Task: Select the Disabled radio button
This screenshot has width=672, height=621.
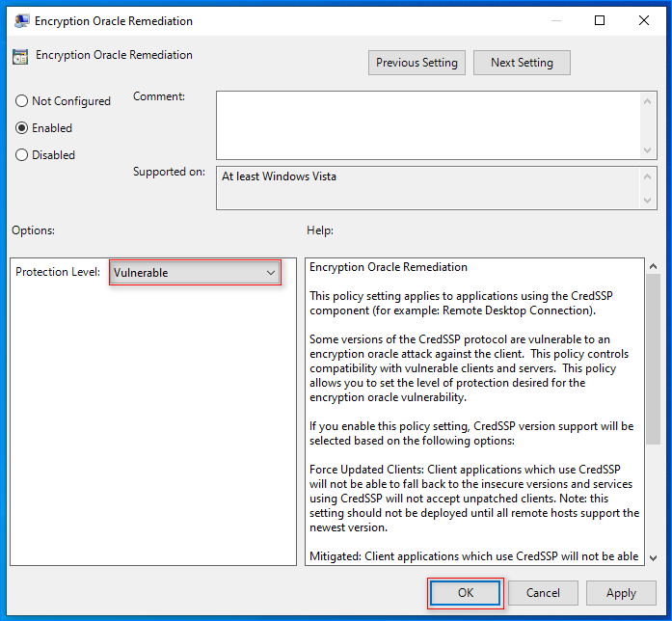Action: [45, 155]
